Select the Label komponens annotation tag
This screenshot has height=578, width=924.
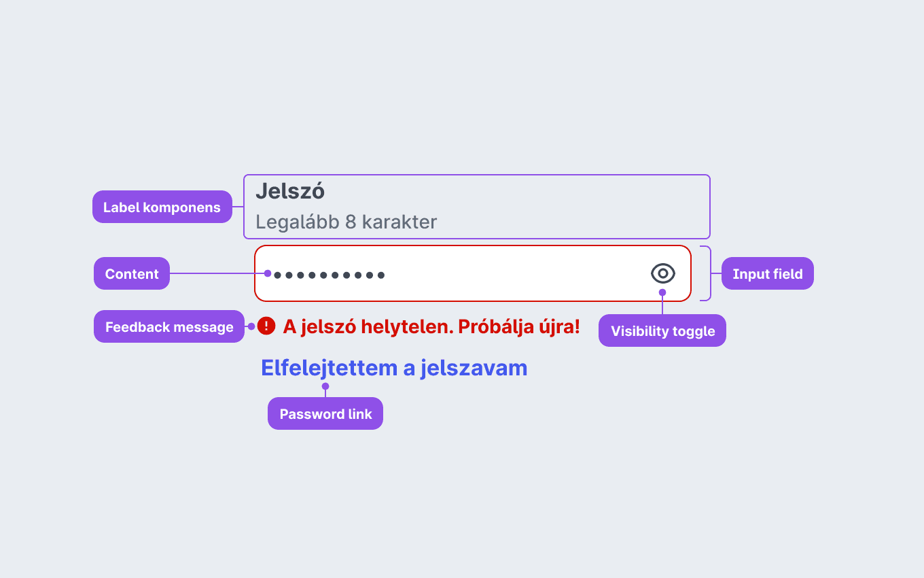(x=162, y=207)
